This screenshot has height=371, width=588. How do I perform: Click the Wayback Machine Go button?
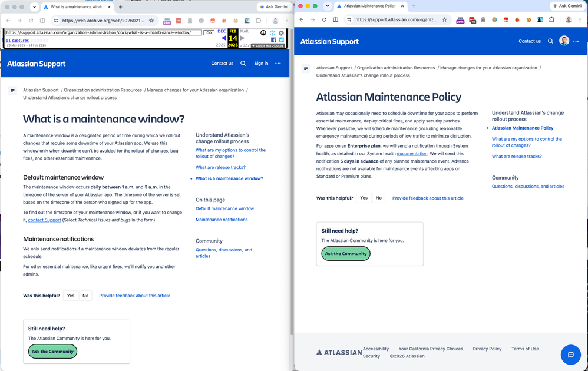coord(209,32)
